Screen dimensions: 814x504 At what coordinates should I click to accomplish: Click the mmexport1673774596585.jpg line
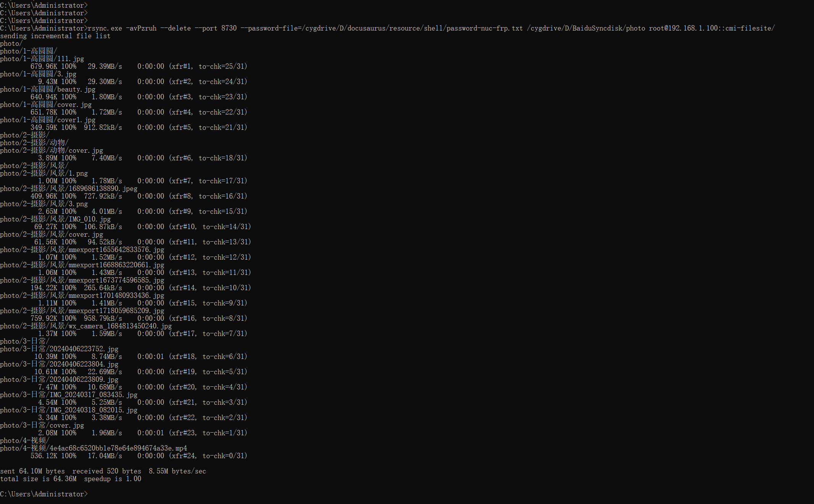click(x=82, y=280)
